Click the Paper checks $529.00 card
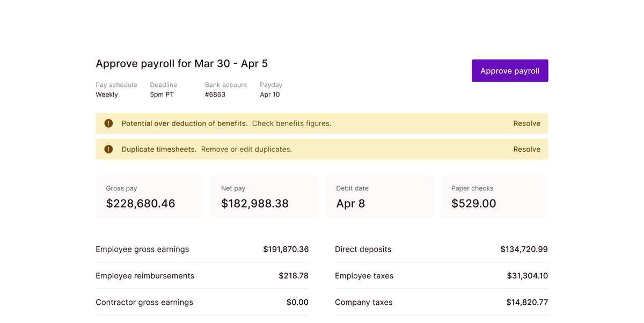This screenshot has height=323, width=644. [x=494, y=196]
